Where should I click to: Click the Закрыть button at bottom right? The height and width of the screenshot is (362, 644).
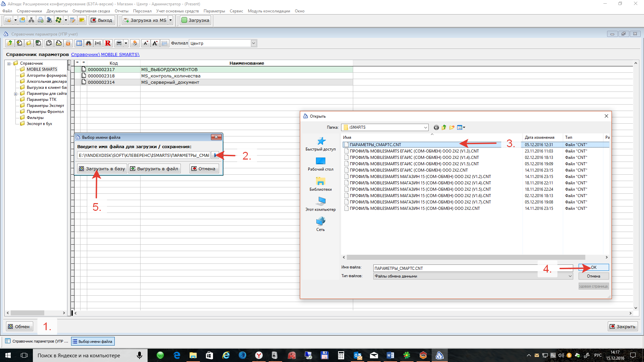[623, 326]
